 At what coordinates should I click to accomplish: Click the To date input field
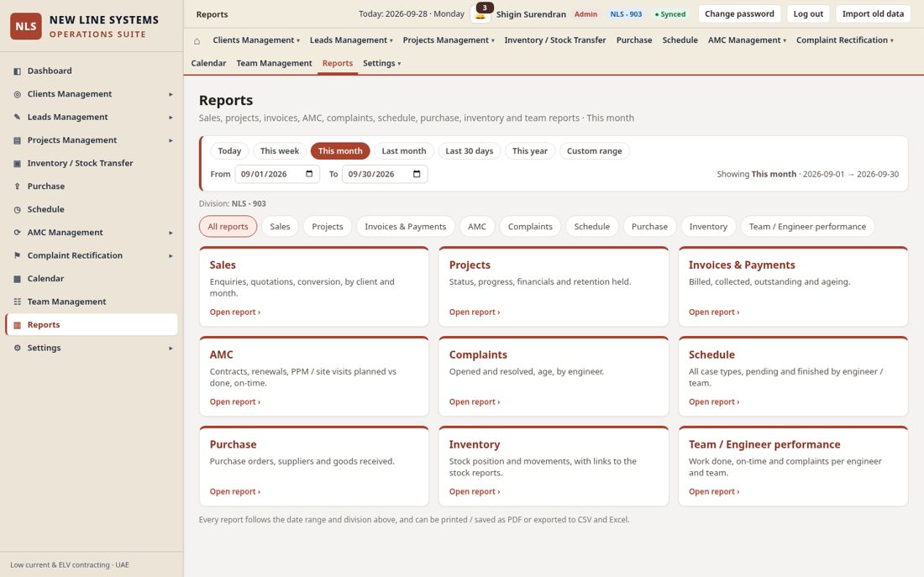pyautogui.click(x=385, y=174)
